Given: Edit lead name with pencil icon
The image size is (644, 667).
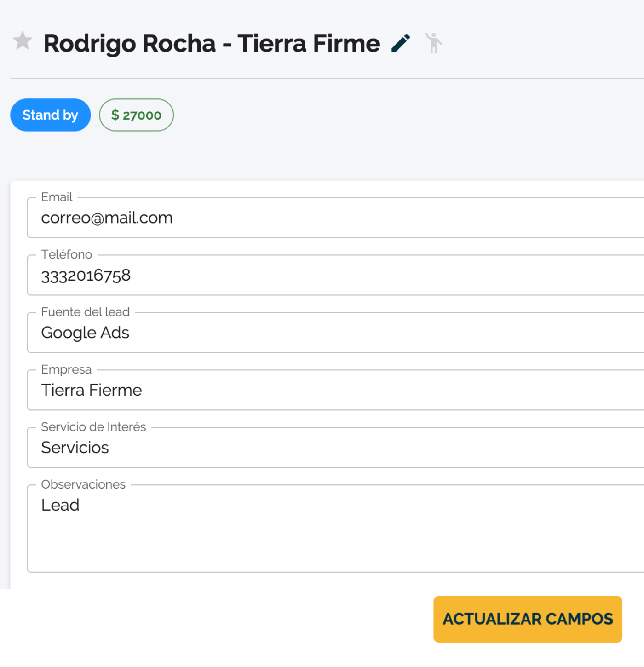Looking at the screenshot, I should pyautogui.click(x=401, y=44).
